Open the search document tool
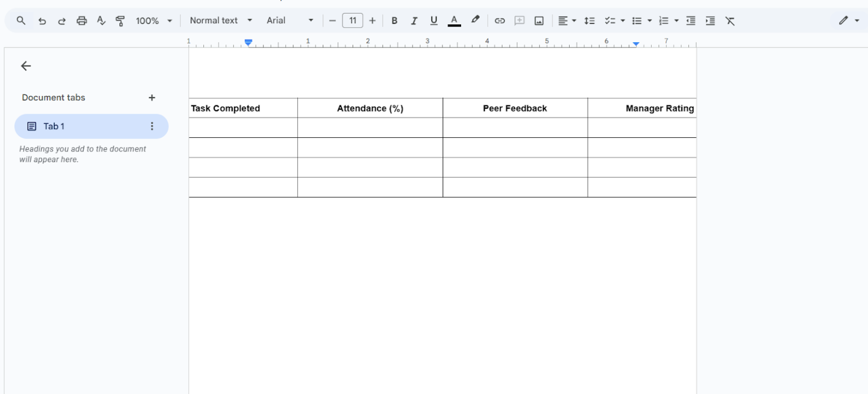This screenshot has width=868, height=394. click(21, 20)
